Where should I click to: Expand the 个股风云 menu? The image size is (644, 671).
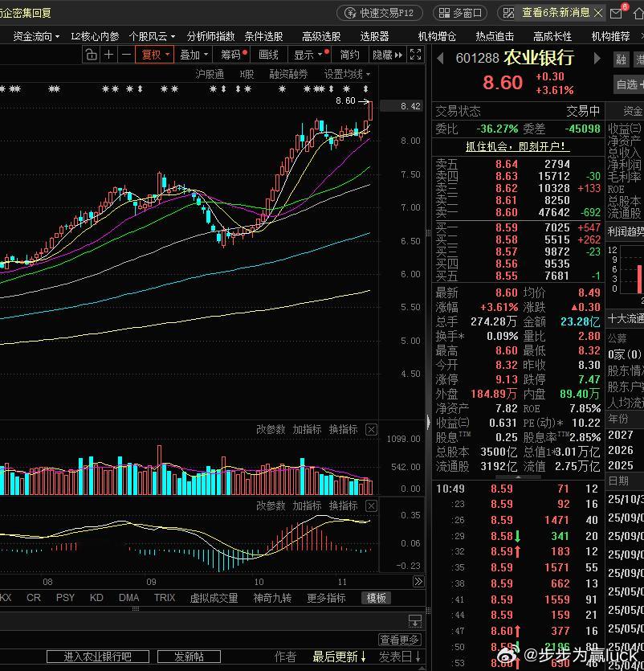tap(153, 36)
